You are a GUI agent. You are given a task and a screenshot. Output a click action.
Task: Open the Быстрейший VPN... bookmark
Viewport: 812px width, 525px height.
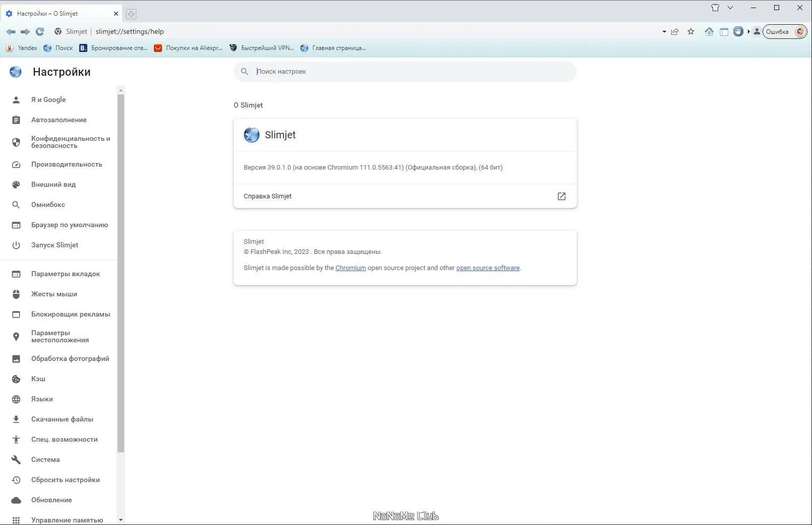pos(261,48)
